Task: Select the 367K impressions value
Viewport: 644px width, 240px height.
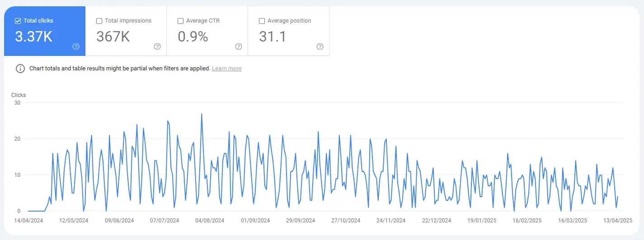Action: click(113, 37)
